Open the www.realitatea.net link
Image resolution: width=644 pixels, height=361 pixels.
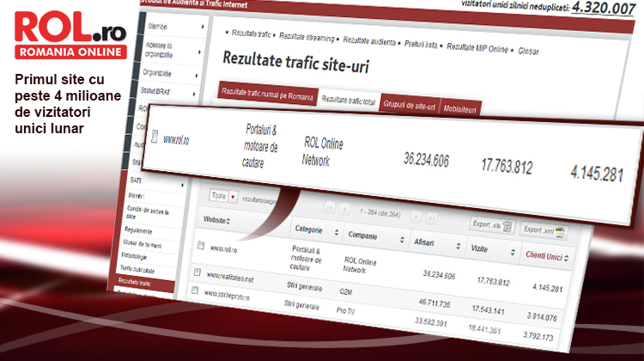click(230, 278)
